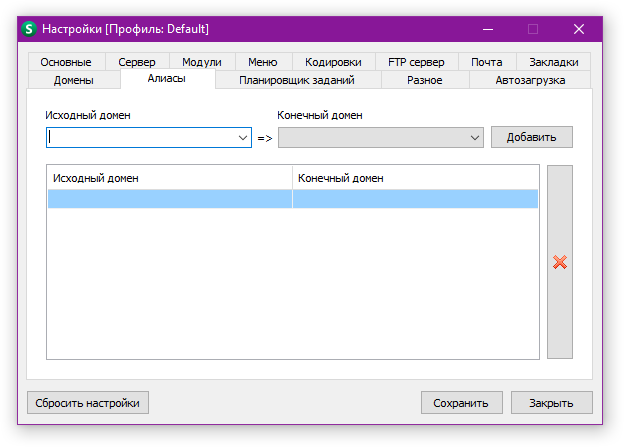This screenshot has width=624, height=447.
Task: Select the Модули tab
Action: [x=202, y=62]
